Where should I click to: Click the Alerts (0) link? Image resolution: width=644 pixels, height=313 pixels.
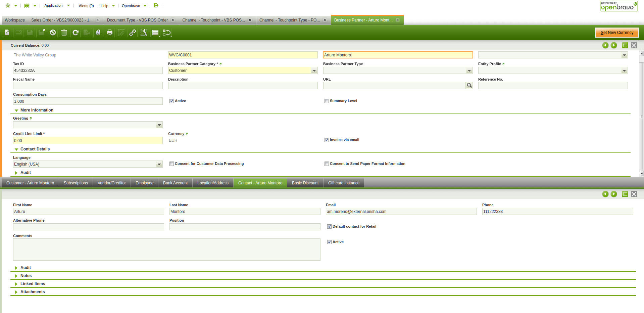tap(86, 6)
